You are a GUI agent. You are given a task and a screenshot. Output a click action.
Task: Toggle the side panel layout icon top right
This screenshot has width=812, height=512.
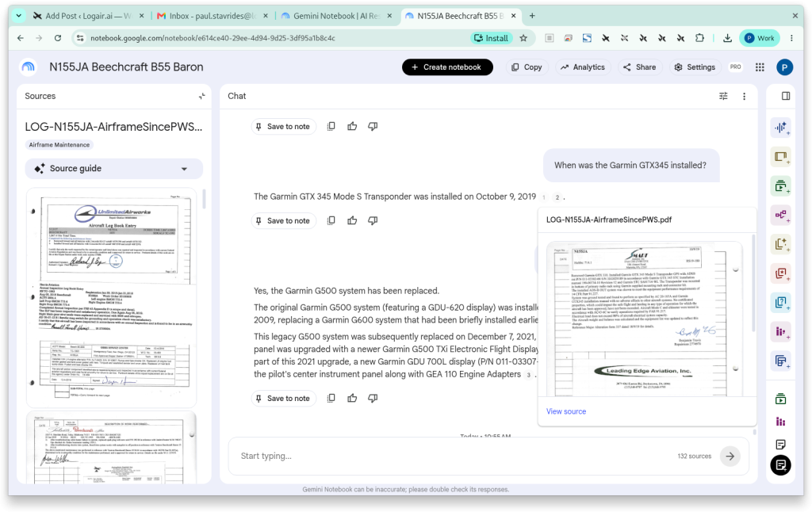pyautogui.click(x=786, y=96)
